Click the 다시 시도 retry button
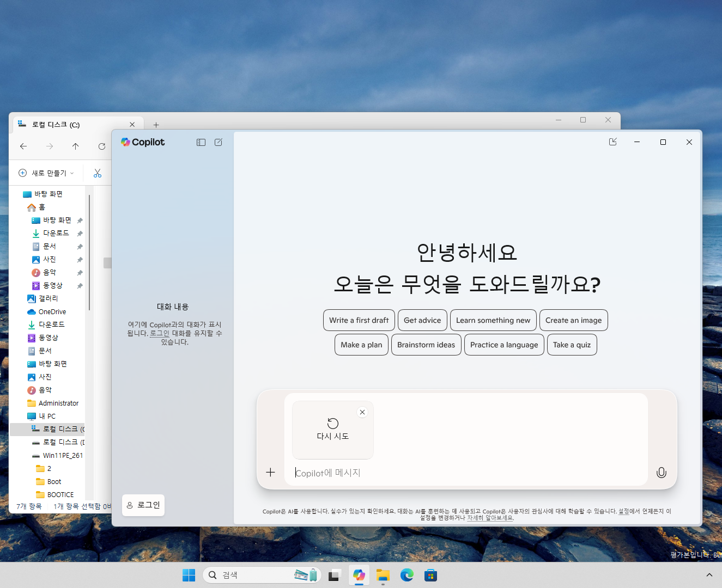 [333, 430]
